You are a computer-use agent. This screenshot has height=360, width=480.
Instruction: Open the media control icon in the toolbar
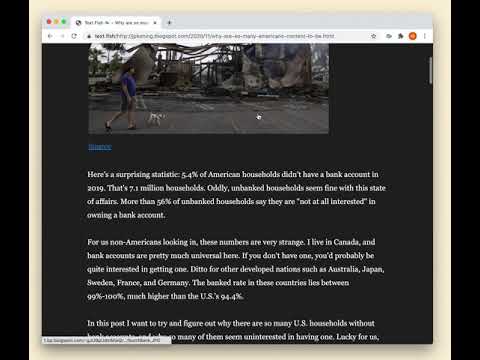389,36
